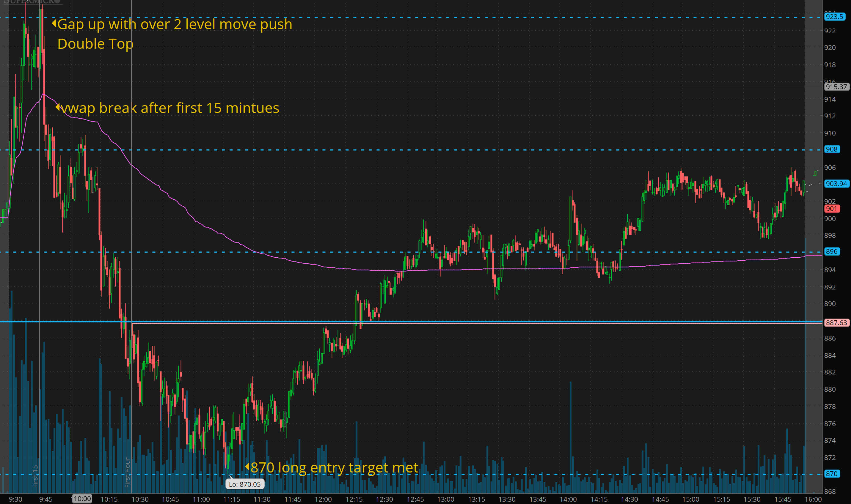This screenshot has height=504, width=851.
Task: Click the SUPERMICRO logo watermark
Action: click(32, 2)
